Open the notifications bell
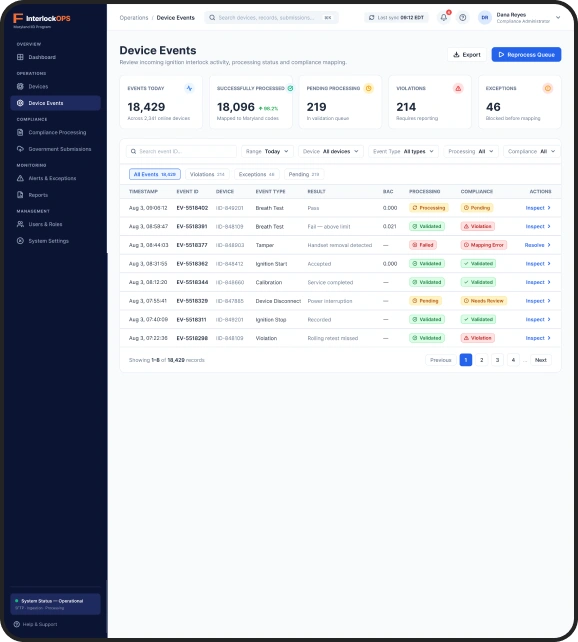This screenshot has height=642, width=578. 444,18
